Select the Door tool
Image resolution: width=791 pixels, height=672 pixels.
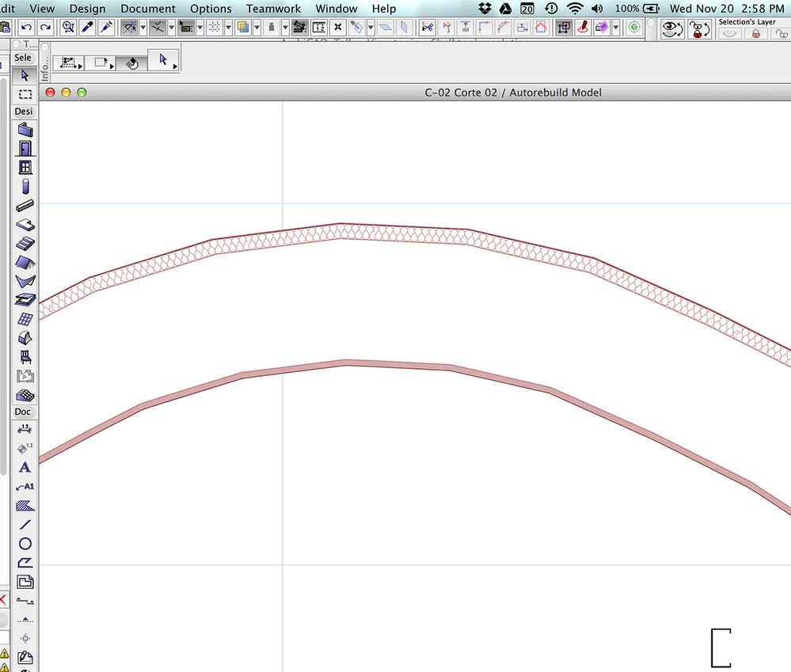25,148
